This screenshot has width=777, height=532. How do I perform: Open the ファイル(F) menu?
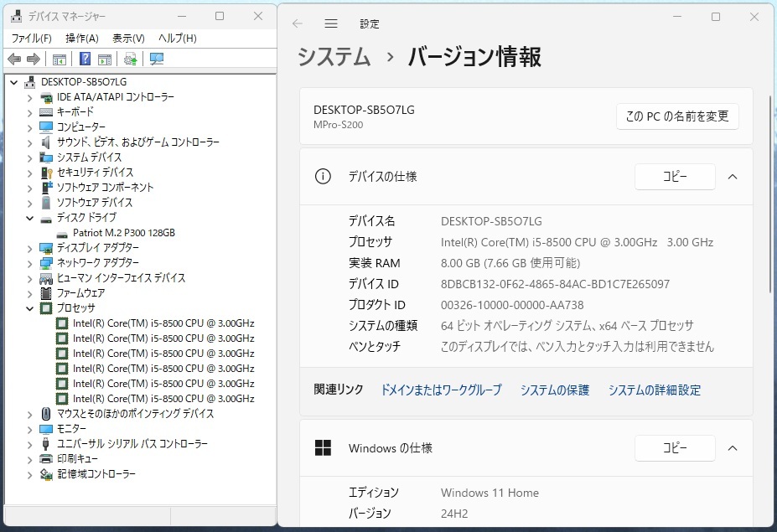[32, 39]
